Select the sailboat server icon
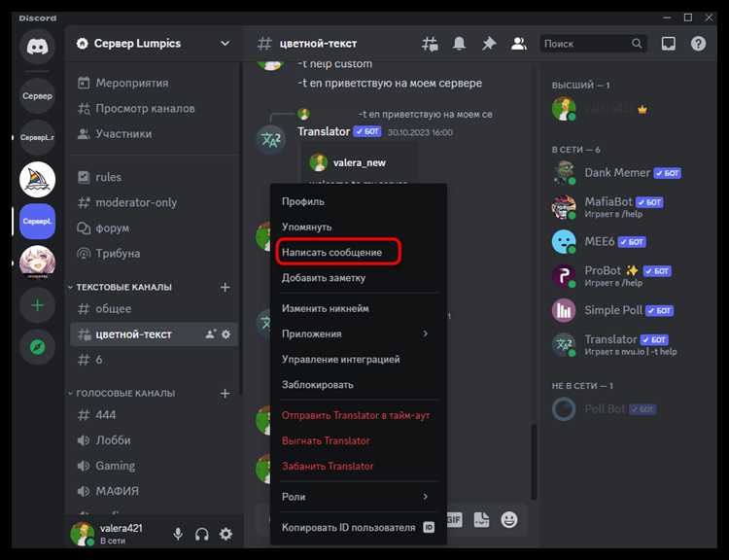Screen dimensions: 729x560 (37, 180)
